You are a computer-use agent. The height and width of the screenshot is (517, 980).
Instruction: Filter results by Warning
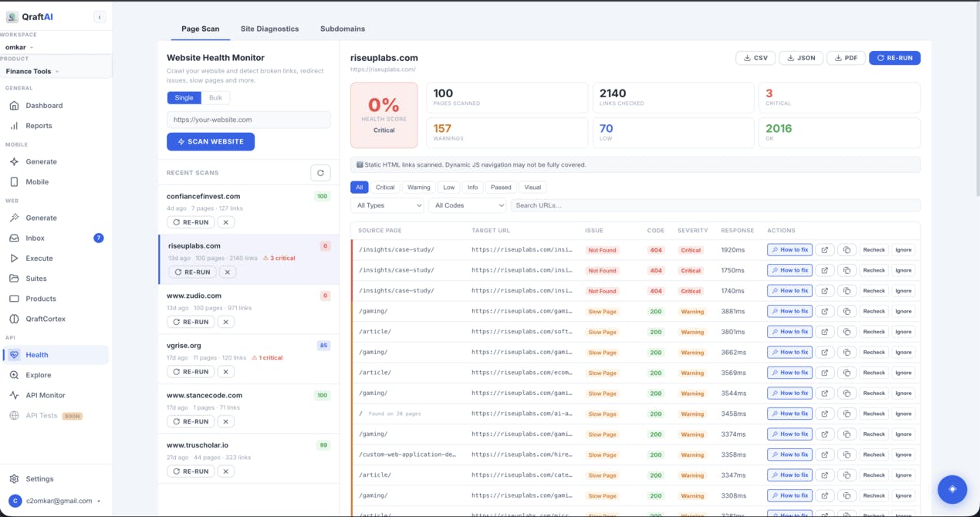(x=419, y=188)
